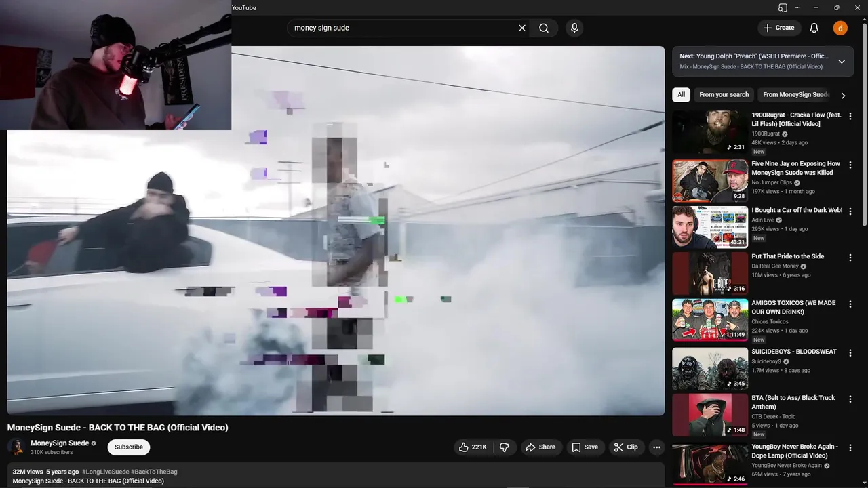Viewport: 868px width, 488px height.
Task: Click the 32M views description text
Action: click(27, 472)
